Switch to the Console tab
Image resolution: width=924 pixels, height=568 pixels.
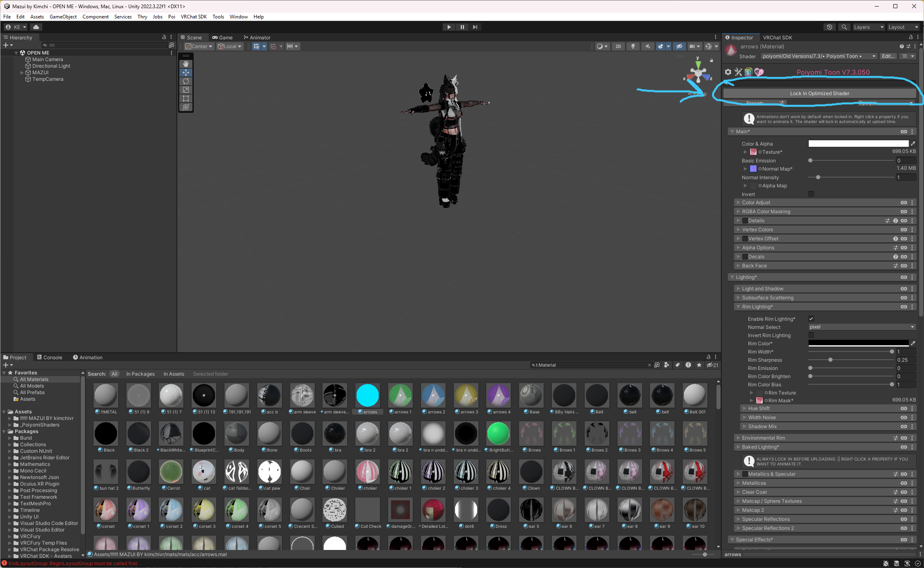[x=50, y=357]
